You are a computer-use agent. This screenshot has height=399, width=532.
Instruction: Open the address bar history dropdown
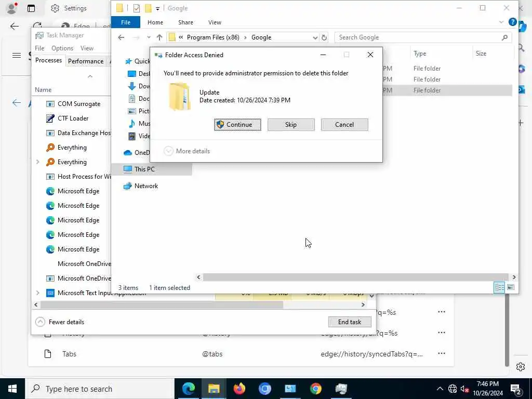(x=315, y=37)
